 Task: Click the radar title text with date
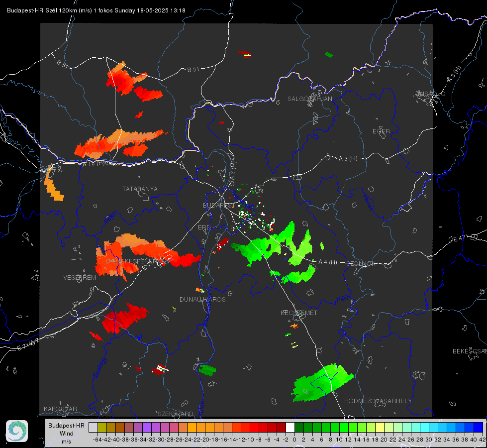point(96,10)
